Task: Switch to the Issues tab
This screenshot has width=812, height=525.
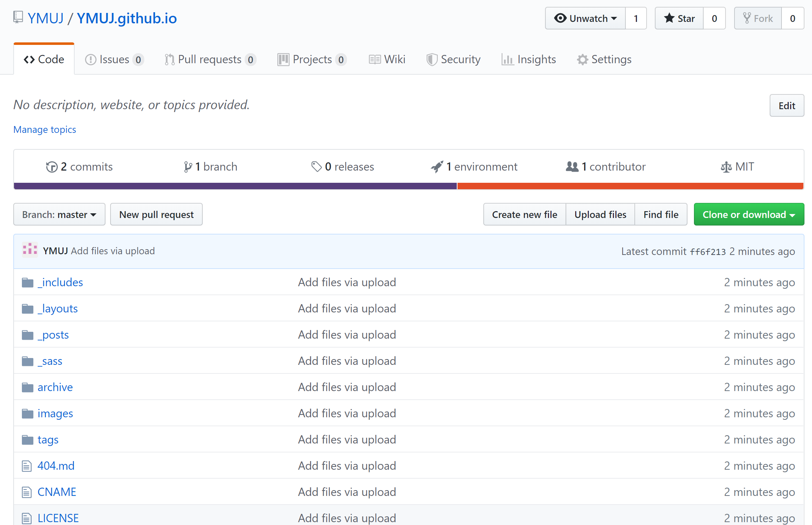Action: pyautogui.click(x=114, y=59)
